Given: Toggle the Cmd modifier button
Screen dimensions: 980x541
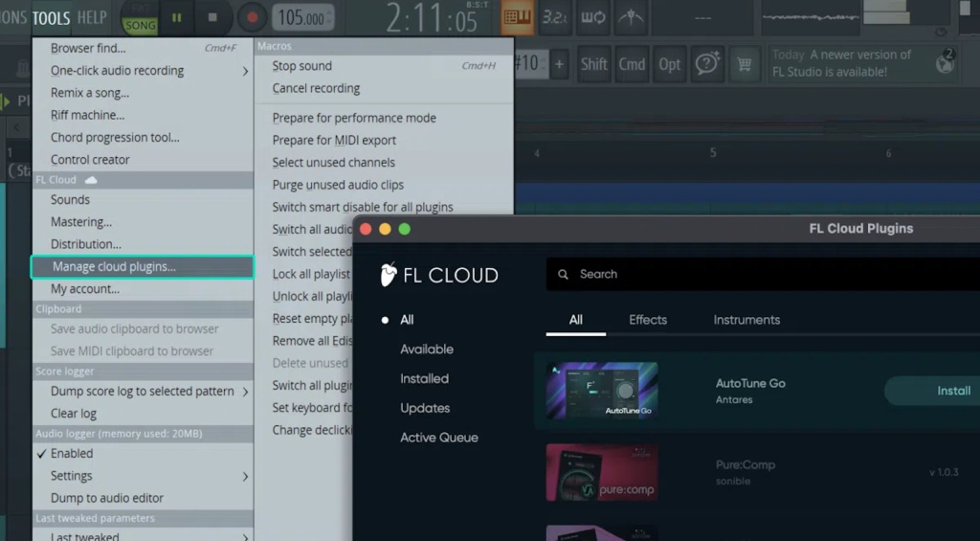Looking at the screenshot, I should point(632,64).
